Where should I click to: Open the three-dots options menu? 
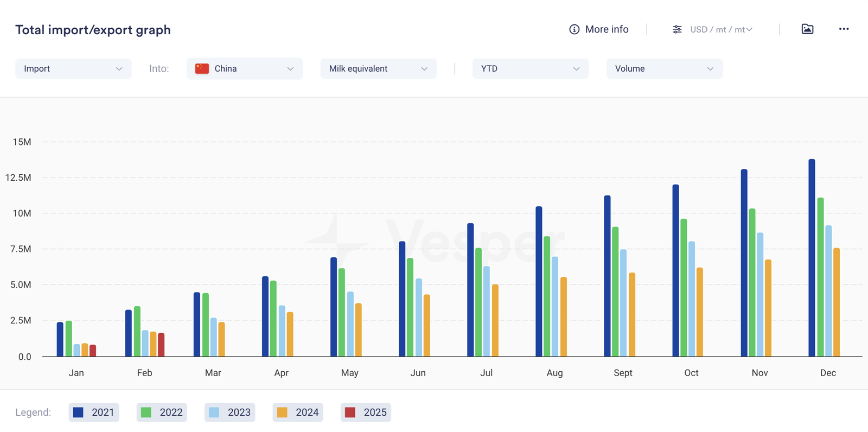[x=844, y=29]
